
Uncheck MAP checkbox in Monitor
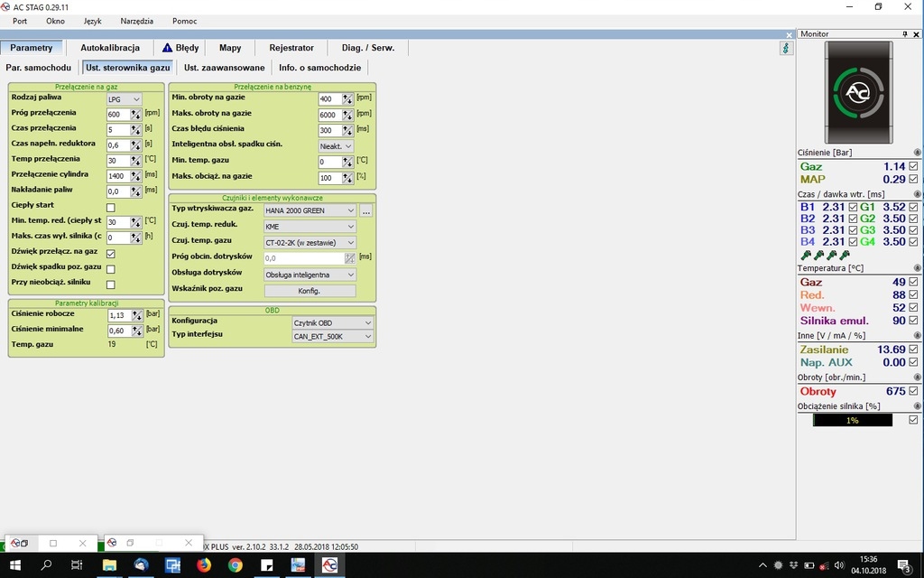click(913, 179)
